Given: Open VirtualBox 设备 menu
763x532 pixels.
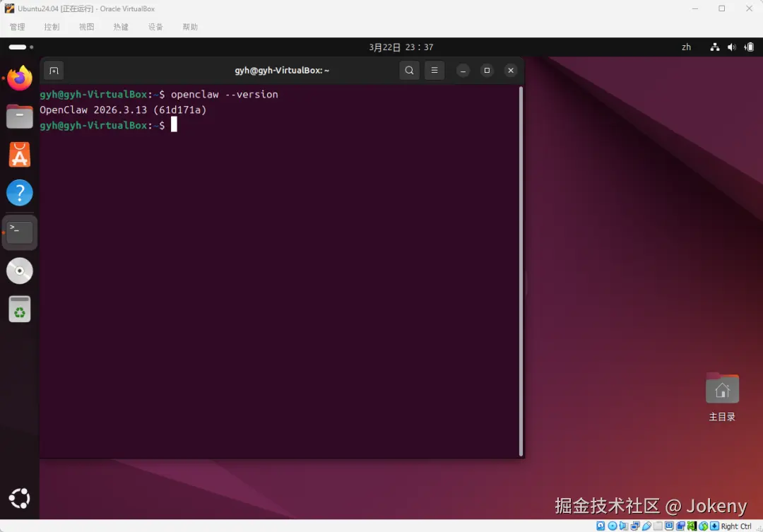Looking at the screenshot, I should click(x=155, y=27).
